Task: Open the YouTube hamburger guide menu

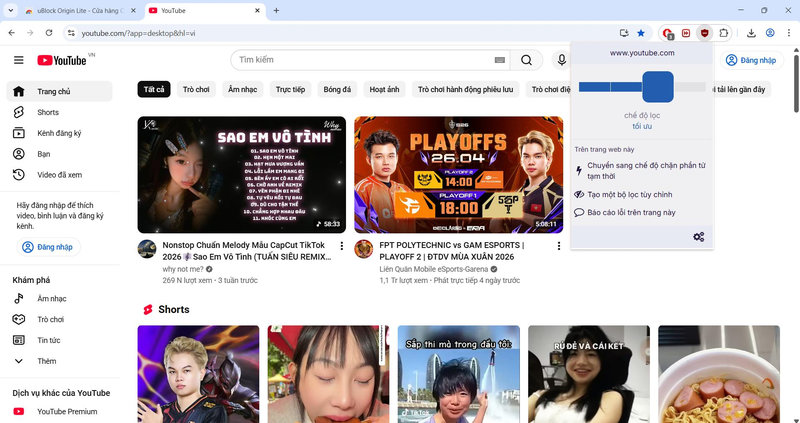Action: 19,60
